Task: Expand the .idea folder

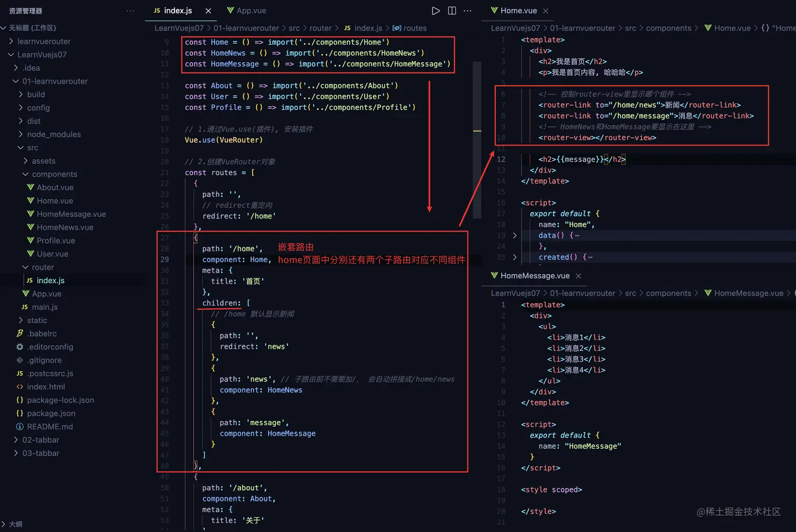Action: click(31, 68)
